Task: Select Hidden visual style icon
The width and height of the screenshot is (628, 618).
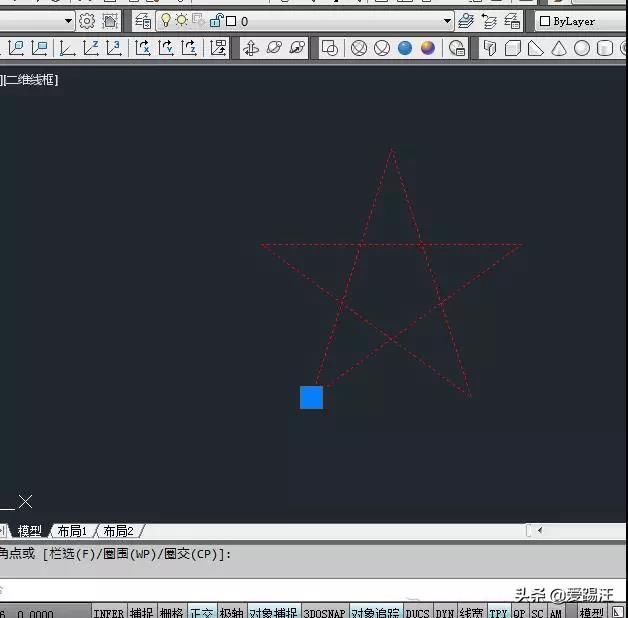Action: pyautogui.click(x=382, y=48)
